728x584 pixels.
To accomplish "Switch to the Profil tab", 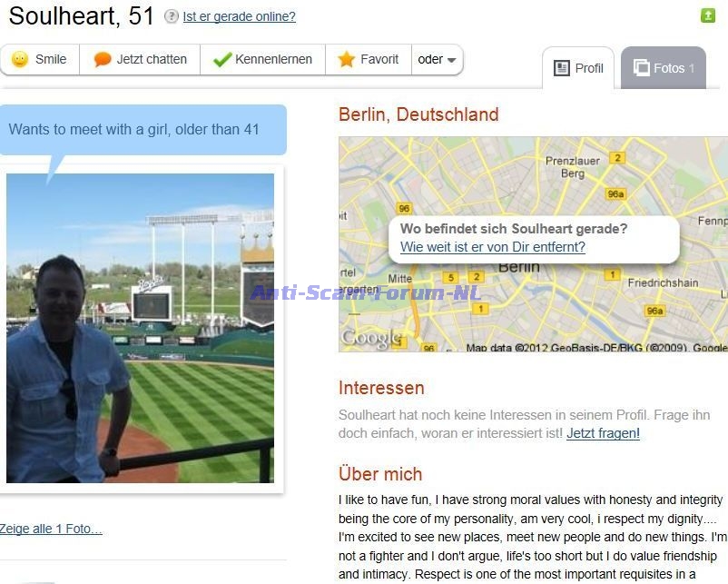I will (x=578, y=68).
